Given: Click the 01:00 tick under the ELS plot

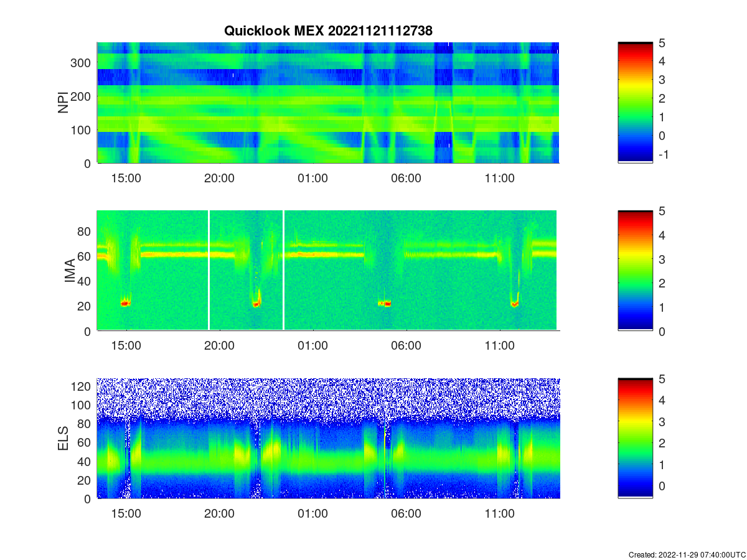Looking at the screenshot, I should coord(313,514).
